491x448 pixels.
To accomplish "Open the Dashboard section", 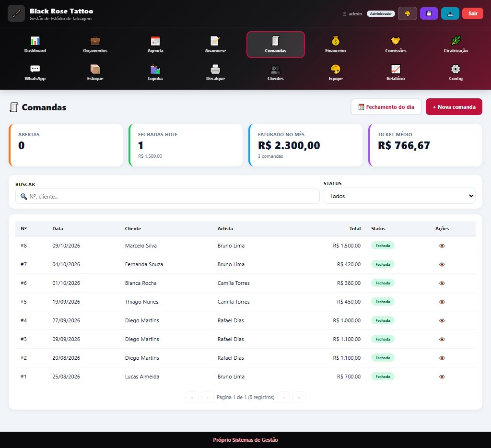I will click(35, 45).
